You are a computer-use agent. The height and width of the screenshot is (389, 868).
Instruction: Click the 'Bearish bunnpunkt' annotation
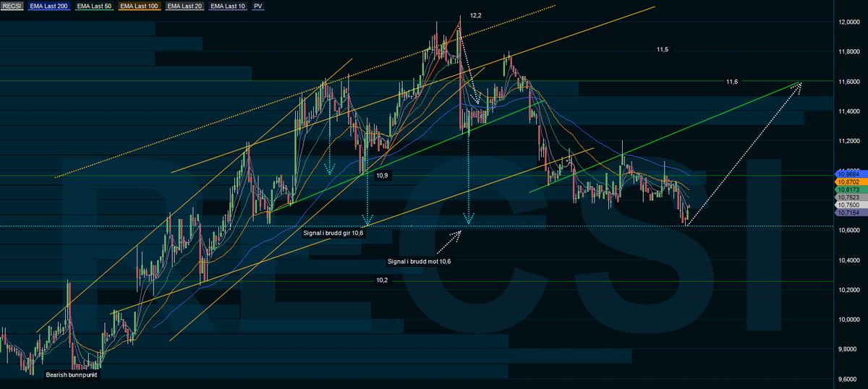[71, 375]
